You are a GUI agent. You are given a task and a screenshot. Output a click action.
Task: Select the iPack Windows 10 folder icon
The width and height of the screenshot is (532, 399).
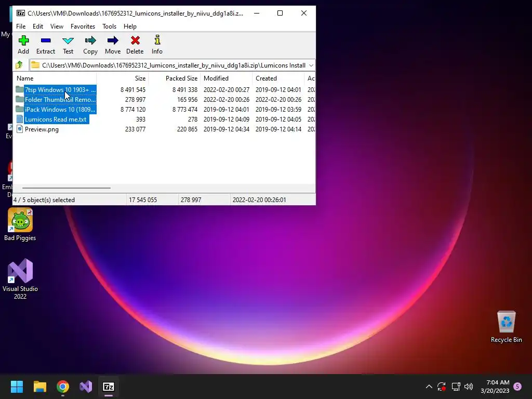19,109
